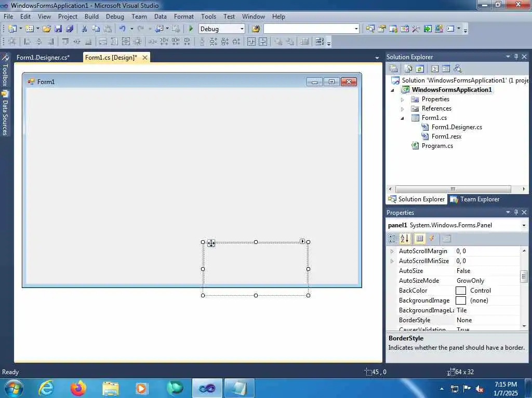Click the BackgroundImage (none) swatch
The image size is (532, 398).
coord(460,300)
